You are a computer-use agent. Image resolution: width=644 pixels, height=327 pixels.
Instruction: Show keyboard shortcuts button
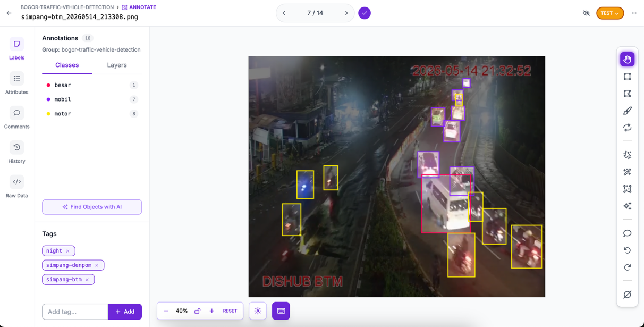[281, 311]
